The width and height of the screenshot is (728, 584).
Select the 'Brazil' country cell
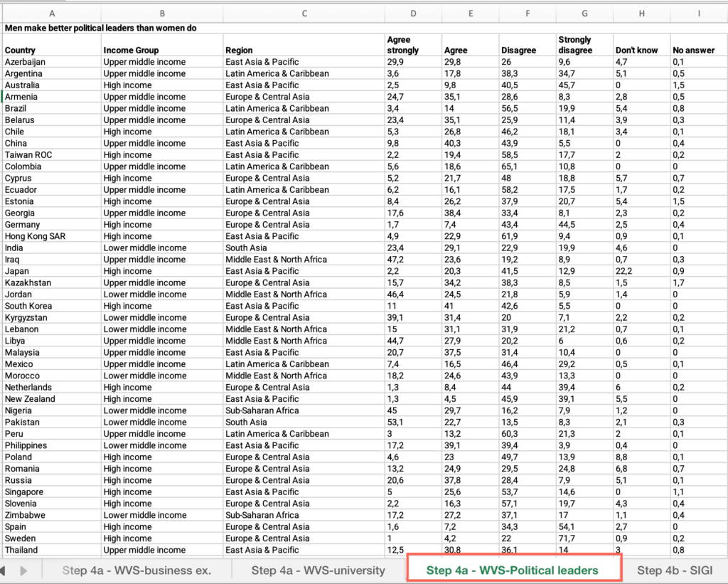point(52,108)
